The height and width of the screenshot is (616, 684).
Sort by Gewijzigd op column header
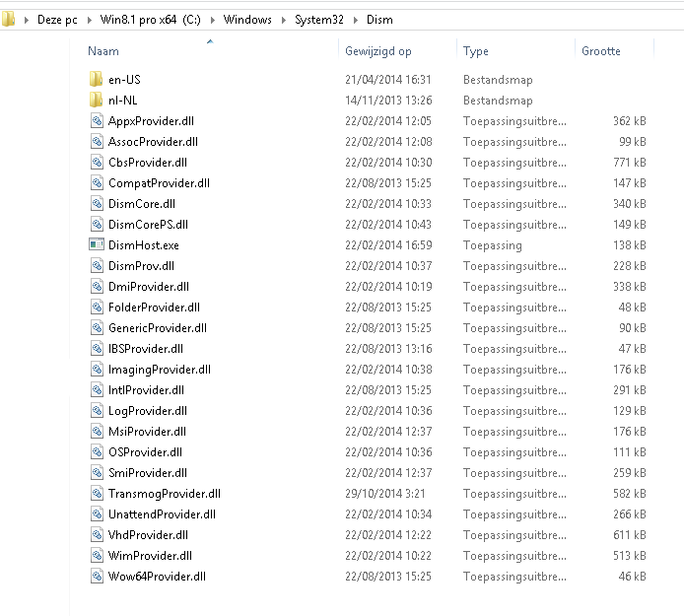(378, 51)
